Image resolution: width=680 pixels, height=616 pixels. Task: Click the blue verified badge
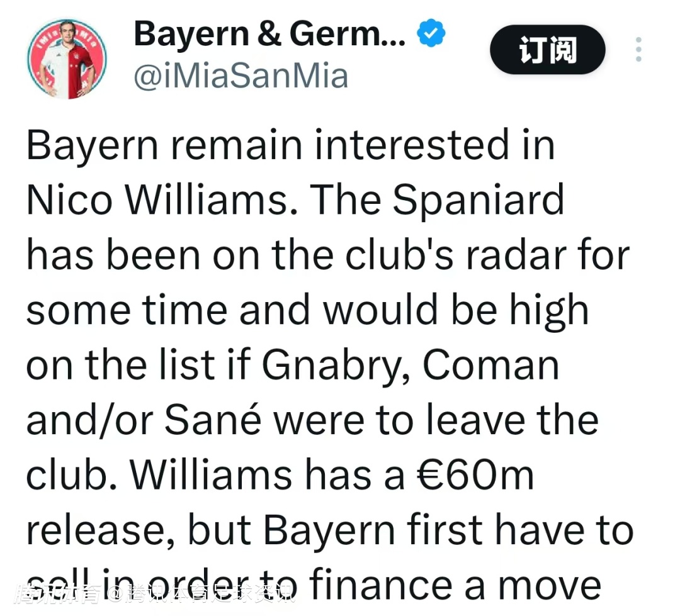pos(432,34)
